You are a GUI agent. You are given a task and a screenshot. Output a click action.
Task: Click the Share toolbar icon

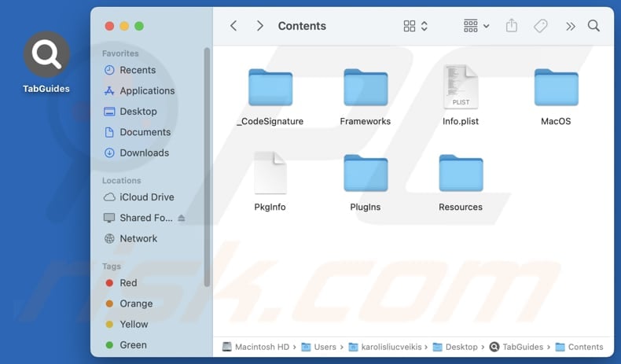click(511, 26)
